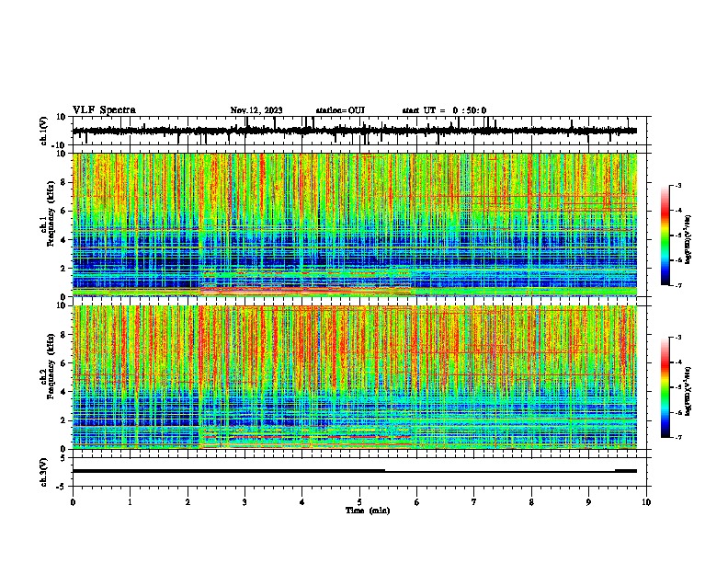Click the ch.2 colorbar log(PSD) units label
Screen dimensions: 728x563
click(688, 391)
